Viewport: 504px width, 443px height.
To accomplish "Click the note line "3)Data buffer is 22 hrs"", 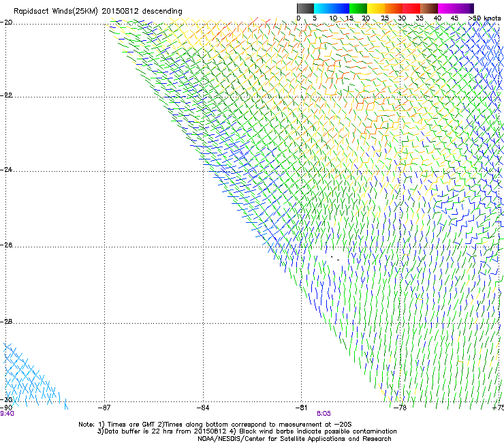I will (x=247, y=431).
